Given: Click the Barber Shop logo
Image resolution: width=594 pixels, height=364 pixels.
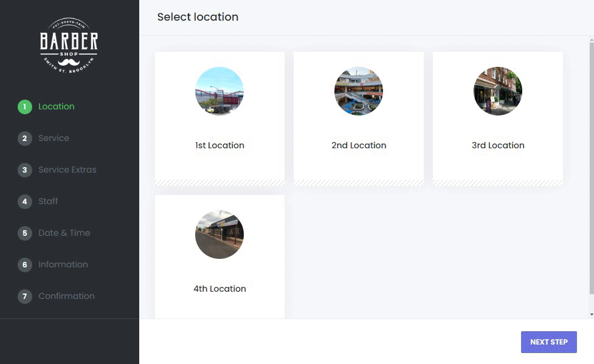Looking at the screenshot, I should 69,44.
